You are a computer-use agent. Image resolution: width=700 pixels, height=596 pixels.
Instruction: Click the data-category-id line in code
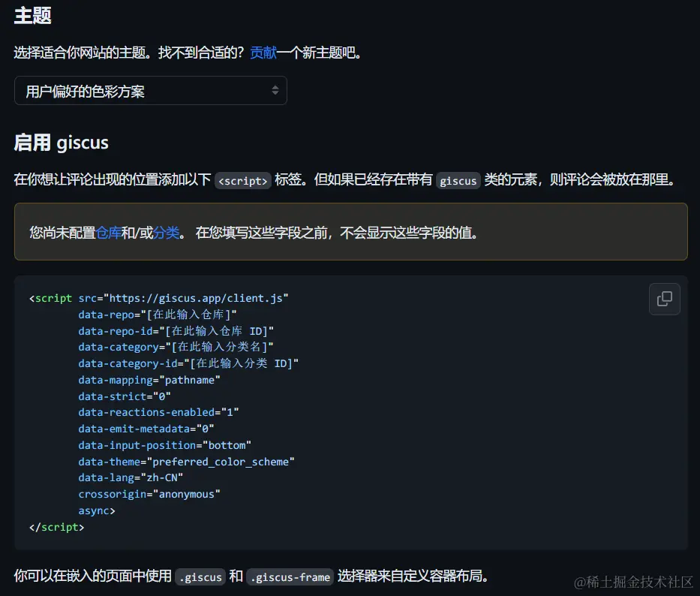[188, 363]
